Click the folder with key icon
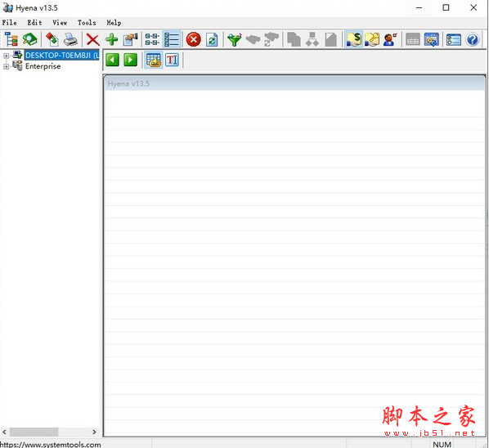489x448 pixels. tap(372, 39)
